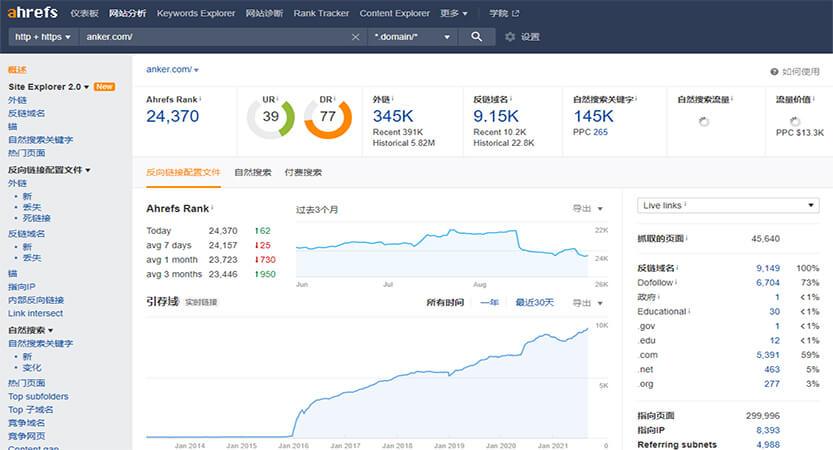Open the *.domain/* mode dropdown

pyautogui.click(x=412, y=37)
